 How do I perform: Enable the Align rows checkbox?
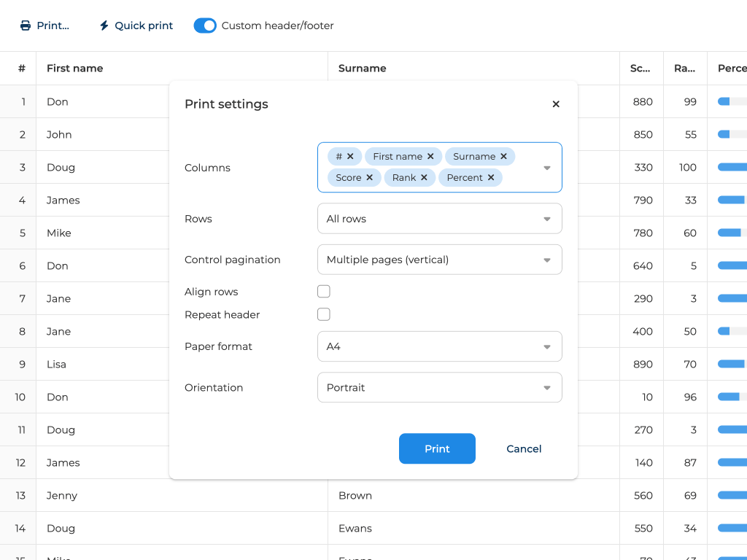coord(324,292)
